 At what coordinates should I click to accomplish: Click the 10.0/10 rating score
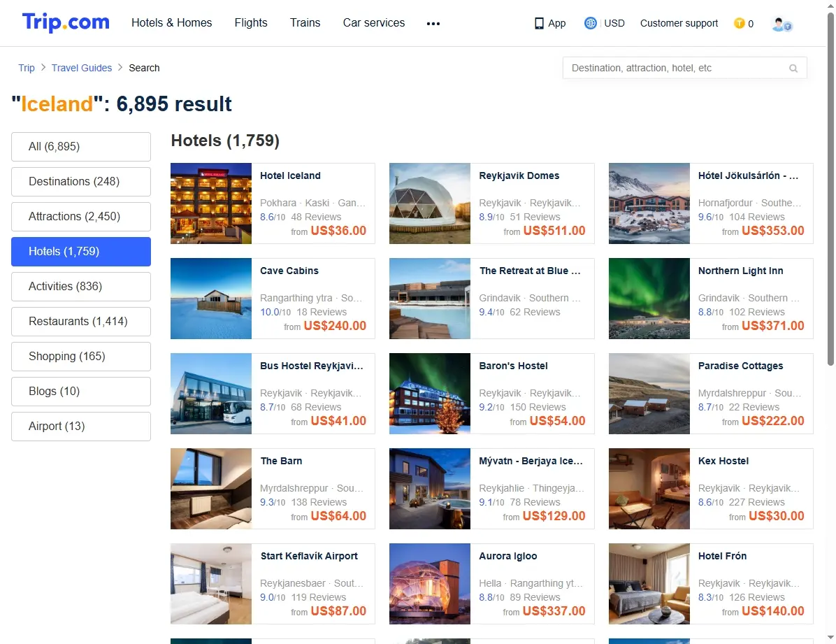point(275,312)
